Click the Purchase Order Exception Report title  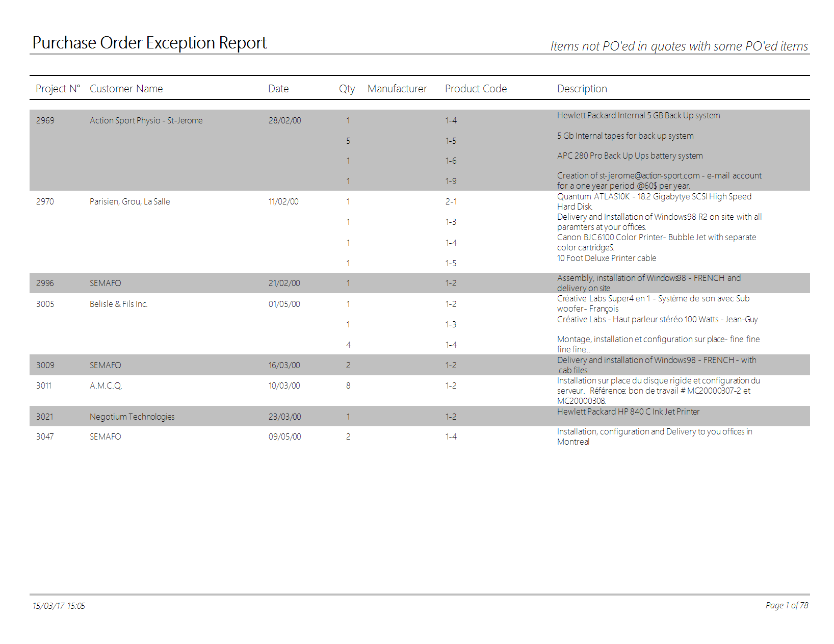click(149, 43)
